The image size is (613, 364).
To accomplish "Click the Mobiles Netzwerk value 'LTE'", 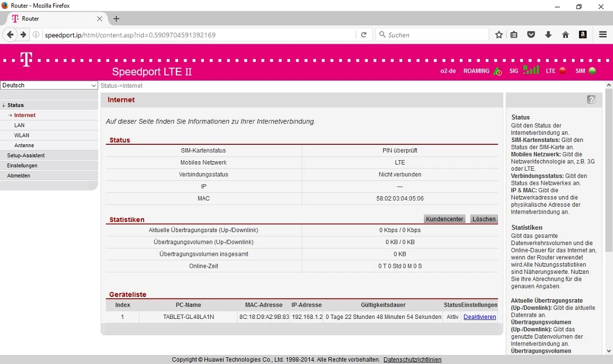I will click(400, 162).
